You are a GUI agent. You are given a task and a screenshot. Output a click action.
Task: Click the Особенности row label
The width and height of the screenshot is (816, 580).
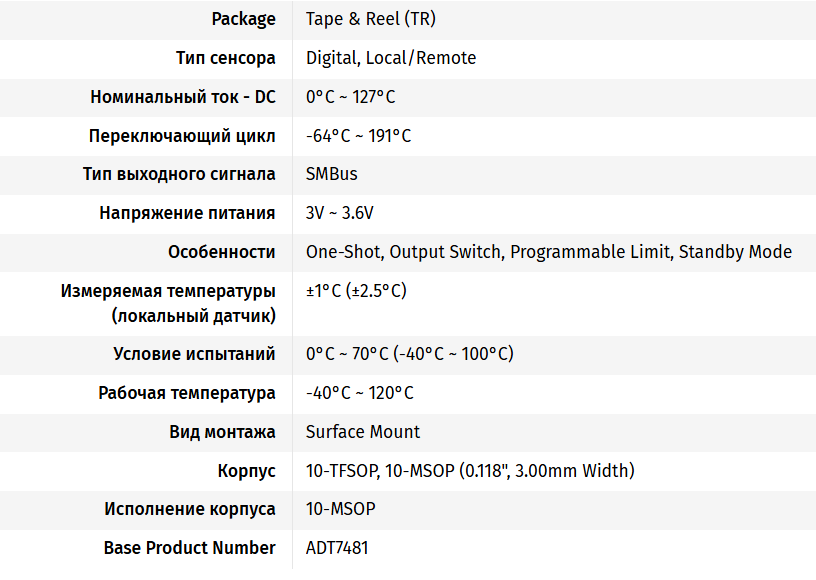(x=221, y=252)
